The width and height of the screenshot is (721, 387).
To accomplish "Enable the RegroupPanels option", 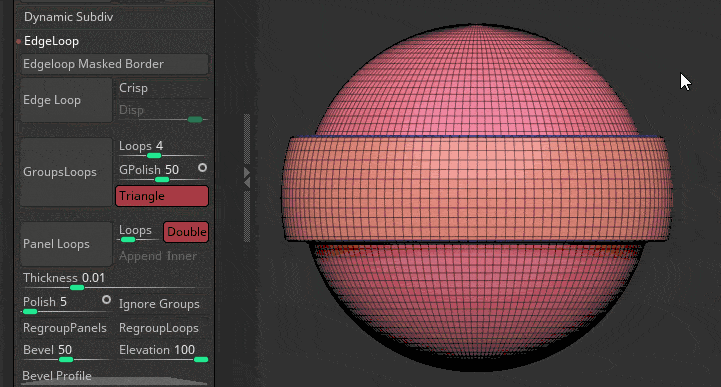I will [65, 328].
